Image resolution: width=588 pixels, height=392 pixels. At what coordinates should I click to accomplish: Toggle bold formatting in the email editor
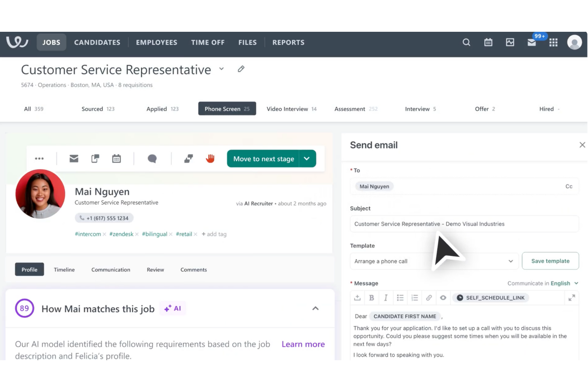(371, 297)
